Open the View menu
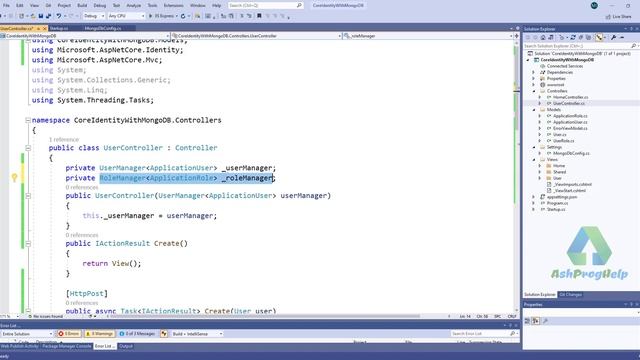Image resolution: width=640 pixels, height=360 pixels. coord(34,5)
